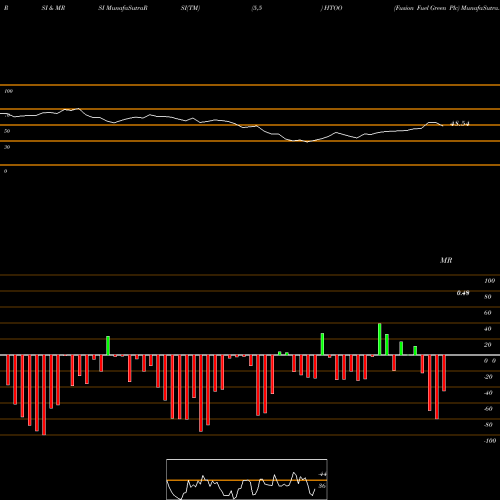This screenshot has height=500, width=500.
Task: Select the Fusion Fuel Green Plc title text
Action: (426, 8)
